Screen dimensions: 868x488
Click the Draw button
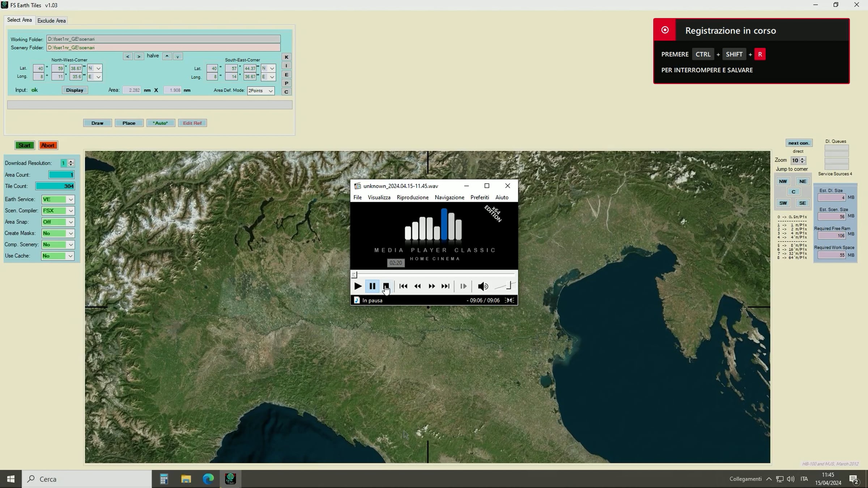tap(97, 123)
